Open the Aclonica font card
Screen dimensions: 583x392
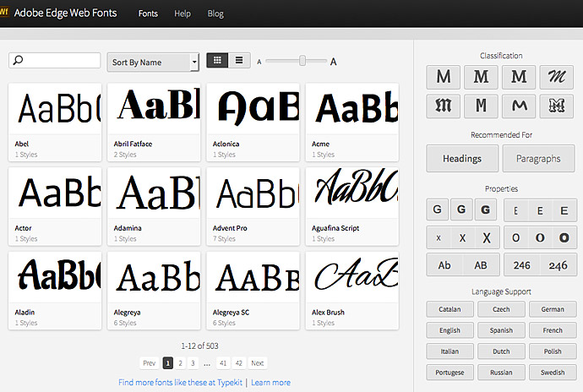click(253, 122)
